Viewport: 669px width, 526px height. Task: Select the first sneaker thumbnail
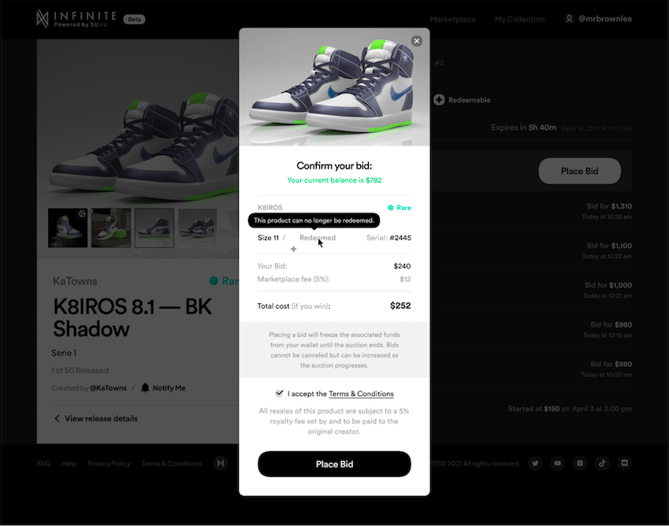pyautogui.click(x=67, y=228)
